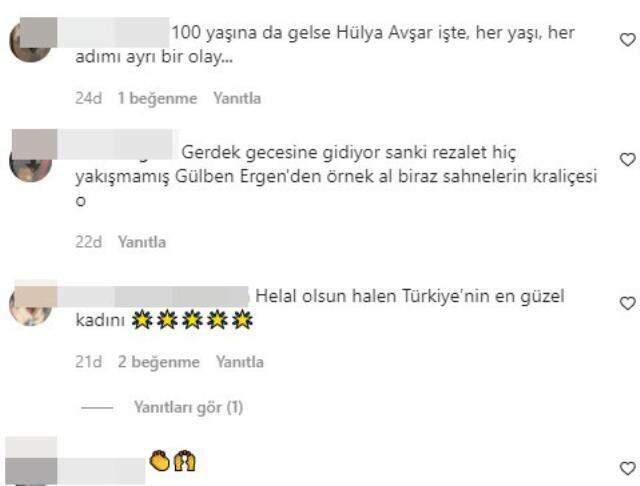This screenshot has width=640, height=486.
Task: Open blurred username of first commenter
Action: click(x=113, y=32)
